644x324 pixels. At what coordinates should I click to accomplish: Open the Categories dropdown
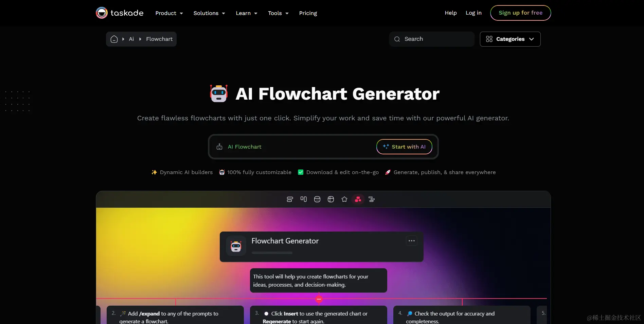(x=510, y=39)
